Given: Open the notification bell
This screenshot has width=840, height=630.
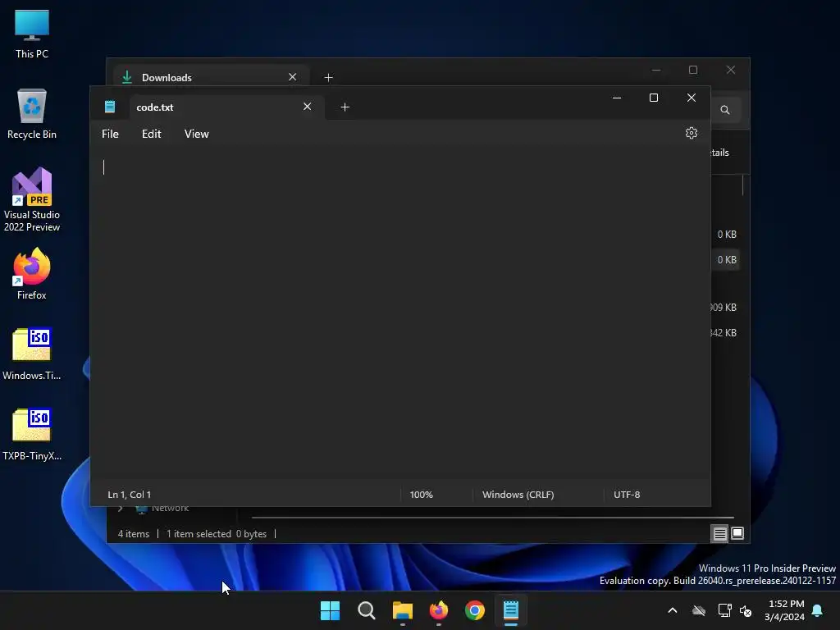Looking at the screenshot, I should tap(818, 610).
